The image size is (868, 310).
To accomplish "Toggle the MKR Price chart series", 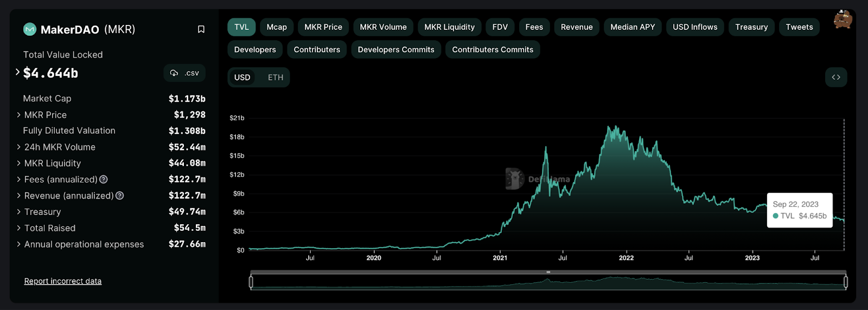I will coord(323,27).
